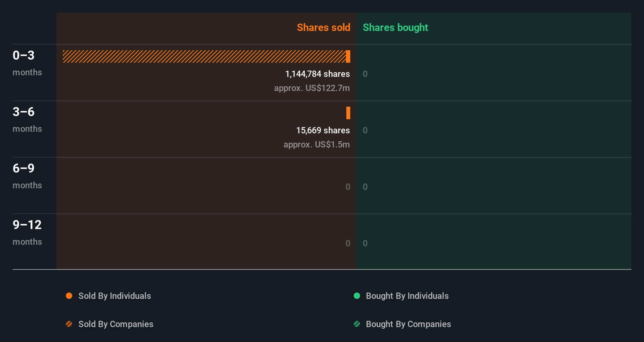
Task: Click the approx. US$1.5m value
Action: (x=317, y=144)
